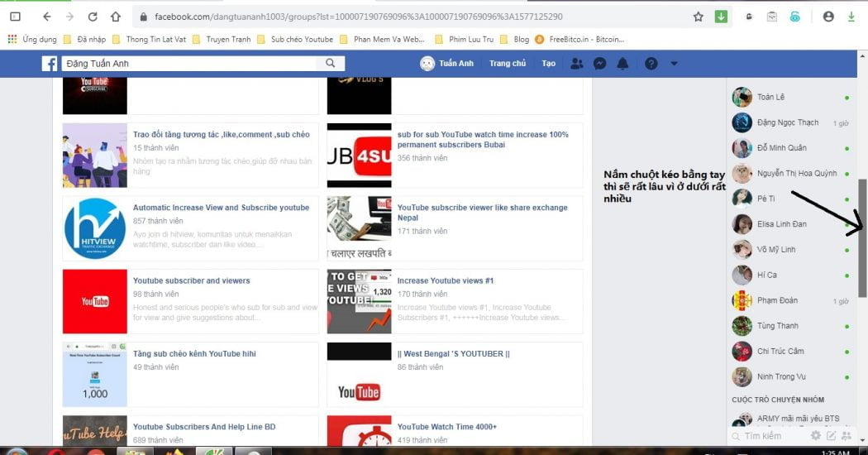Open the green download extension icon
Viewport: 868px width, 455px height.
click(721, 17)
